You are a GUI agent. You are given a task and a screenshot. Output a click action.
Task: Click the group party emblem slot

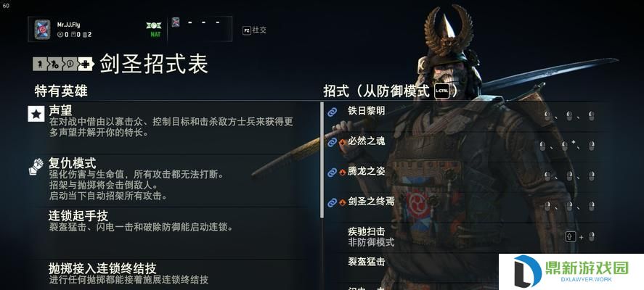tap(176, 22)
